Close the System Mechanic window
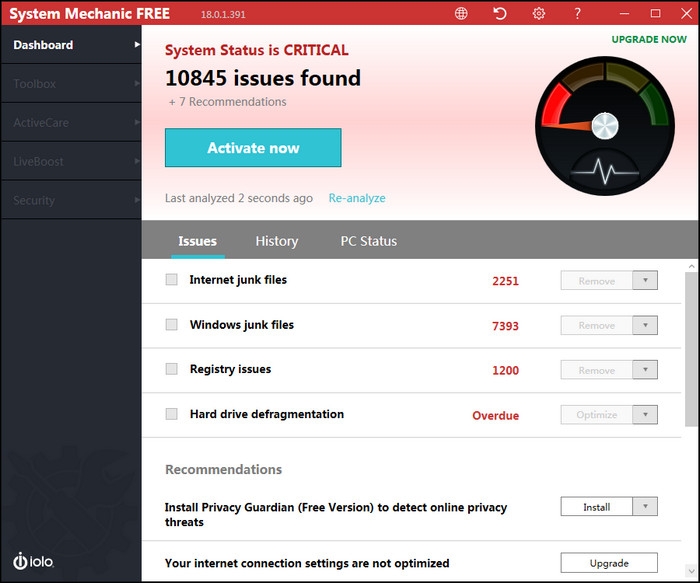The width and height of the screenshot is (700, 583). pos(687,13)
